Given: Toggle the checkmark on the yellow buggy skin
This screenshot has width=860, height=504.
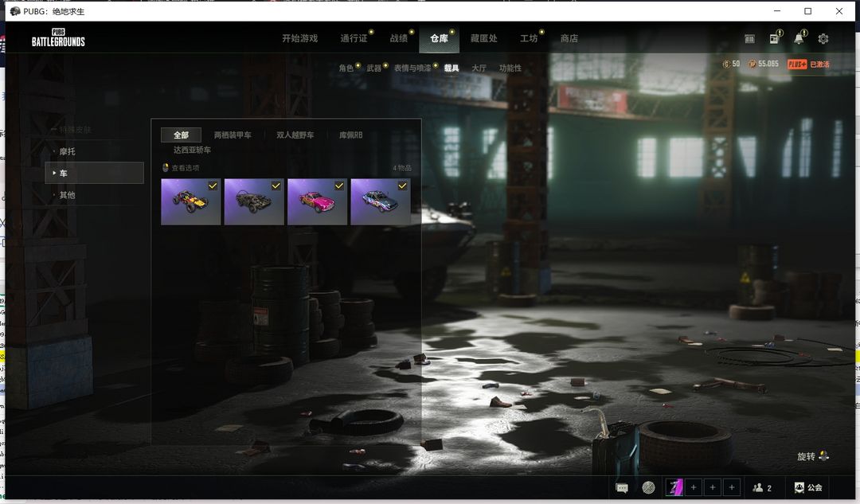Looking at the screenshot, I should pyautogui.click(x=213, y=186).
